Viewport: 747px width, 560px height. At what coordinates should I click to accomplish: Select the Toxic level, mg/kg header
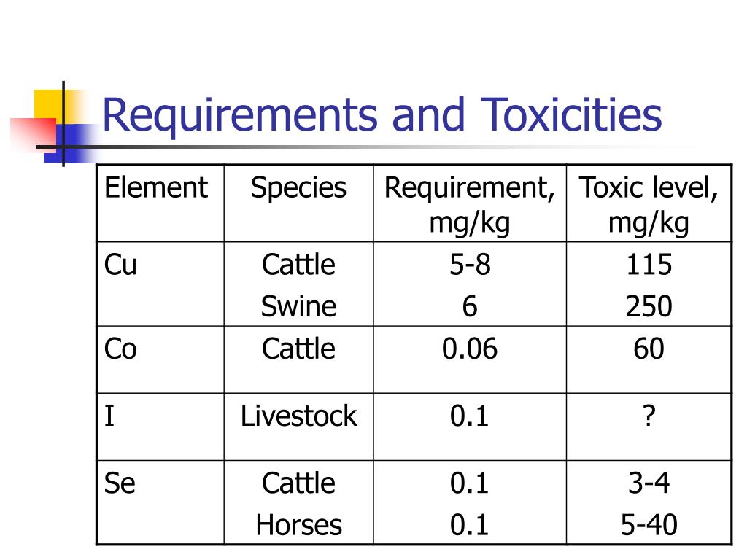pyautogui.click(x=649, y=203)
